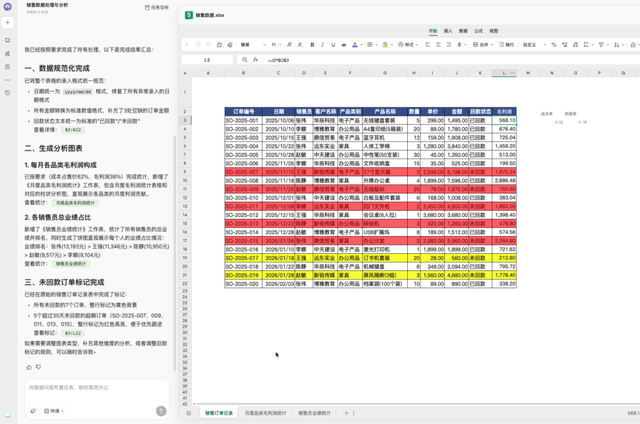
Task: Align text center
Action: (438, 44)
